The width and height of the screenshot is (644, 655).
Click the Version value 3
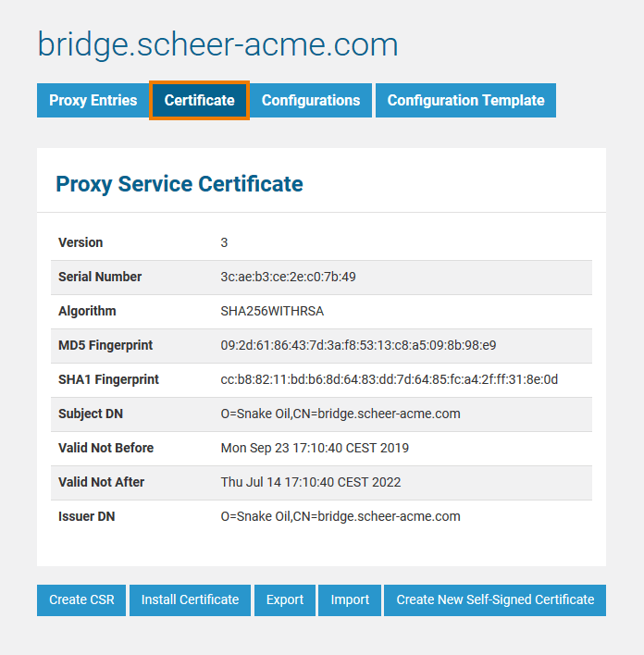224,242
